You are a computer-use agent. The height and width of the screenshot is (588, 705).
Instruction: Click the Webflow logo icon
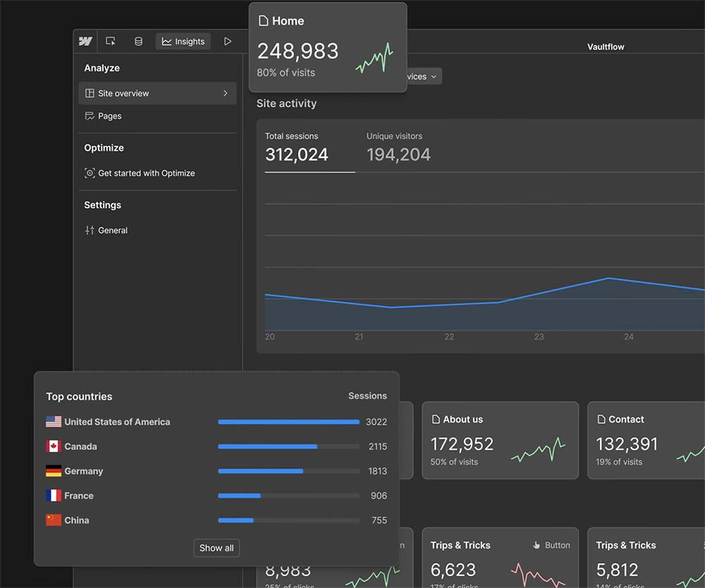[85, 42]
